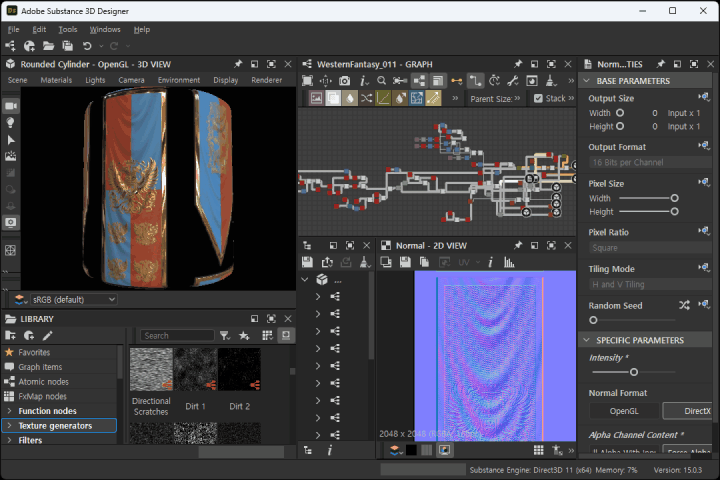Screen dimensions: 720x480
Task: Open the FxMap nodes category in Library
Action: click(59, 396)
